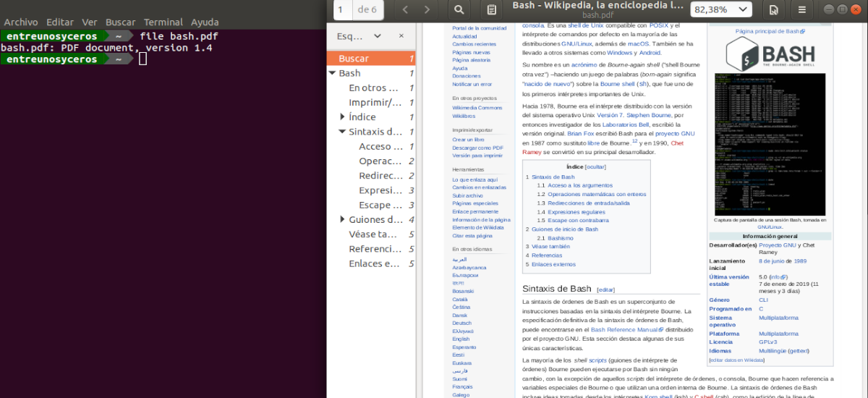Select 'Referenci...' entry in the outline
Viewport: 868px width, 398px height.
click(x=375, y=249)
